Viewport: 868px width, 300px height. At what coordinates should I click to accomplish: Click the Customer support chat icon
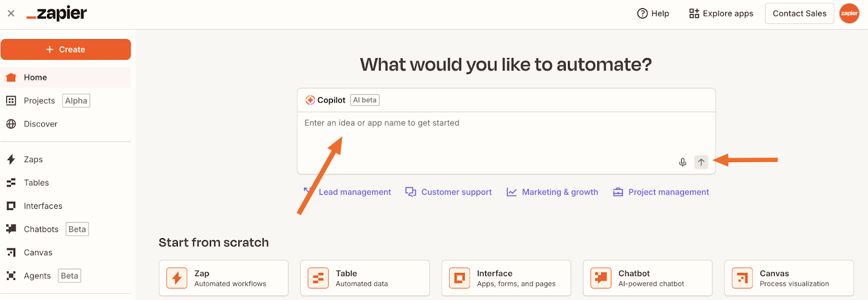pos(411,192)
